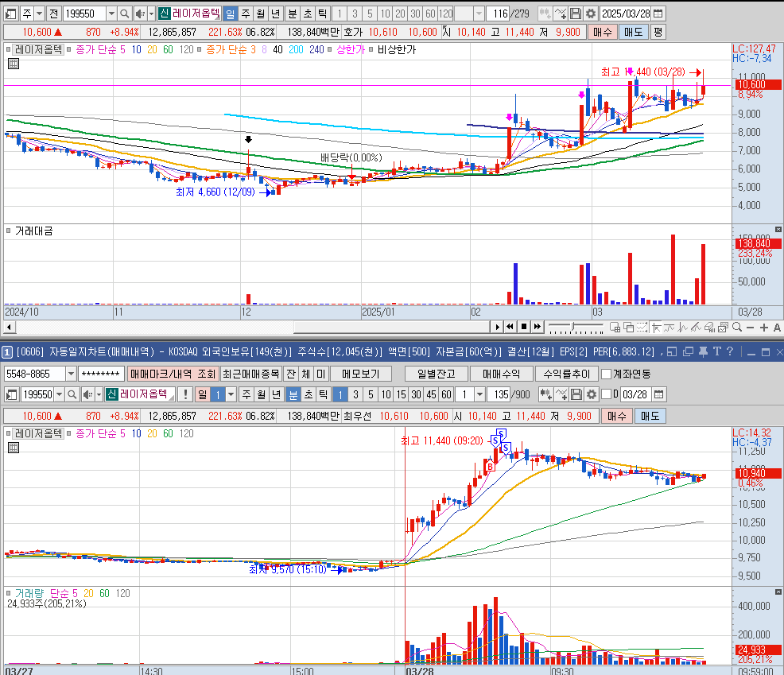Open 수익률추이 button
The image size is (784, 675).
566,374
